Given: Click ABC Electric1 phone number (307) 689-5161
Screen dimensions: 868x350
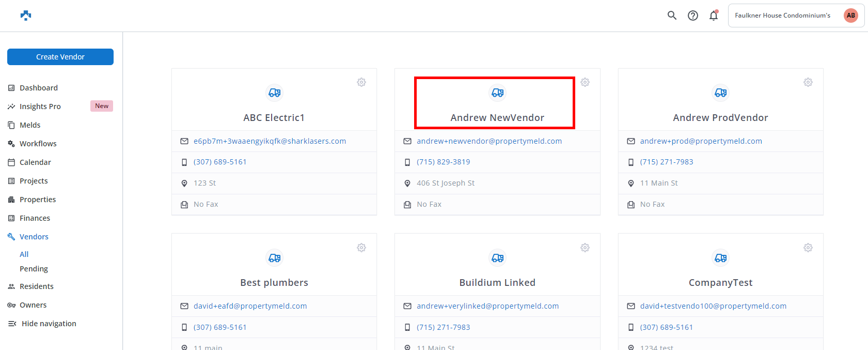Looking at the screenshot, I should 220,162.
